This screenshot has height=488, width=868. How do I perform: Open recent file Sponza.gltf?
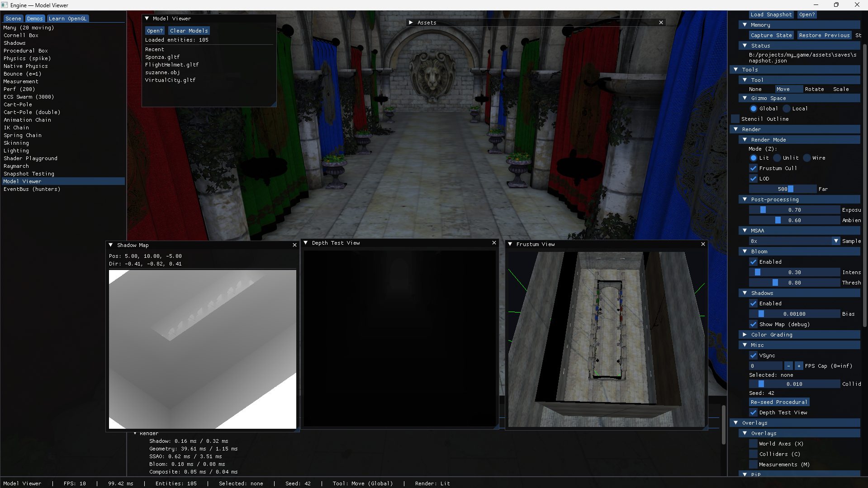(162, 57)
